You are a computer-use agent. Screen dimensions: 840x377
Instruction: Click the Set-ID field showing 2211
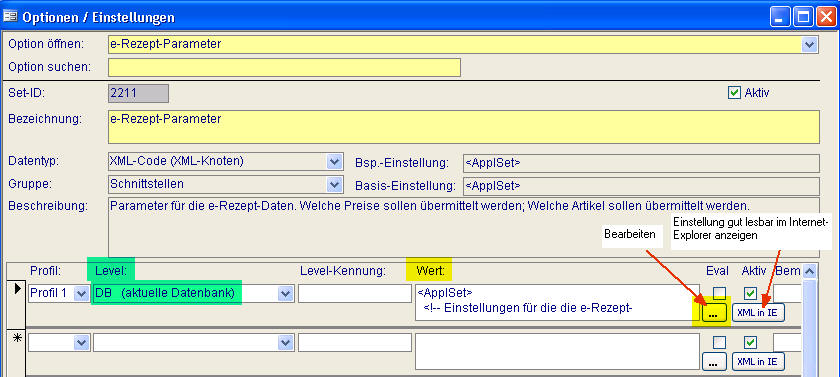[138, 93]
